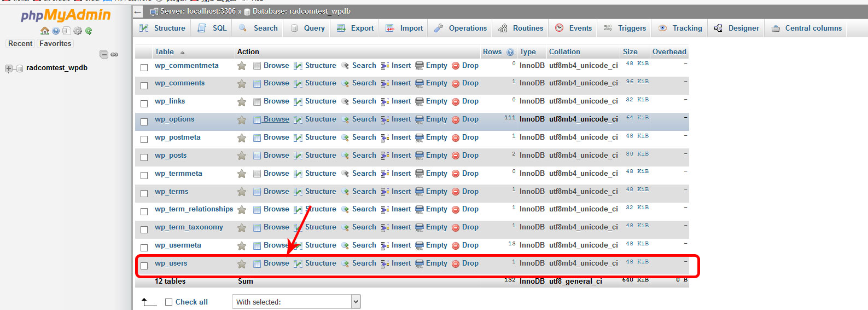Expand the radcomtest_wpdb database tree
Screen dimensions: 868x310
(9, 68)
